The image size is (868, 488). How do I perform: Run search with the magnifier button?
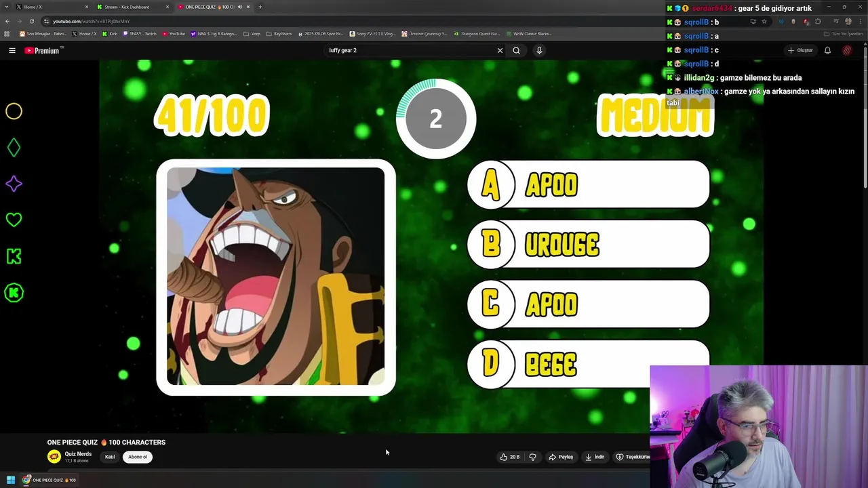point(516,50)
